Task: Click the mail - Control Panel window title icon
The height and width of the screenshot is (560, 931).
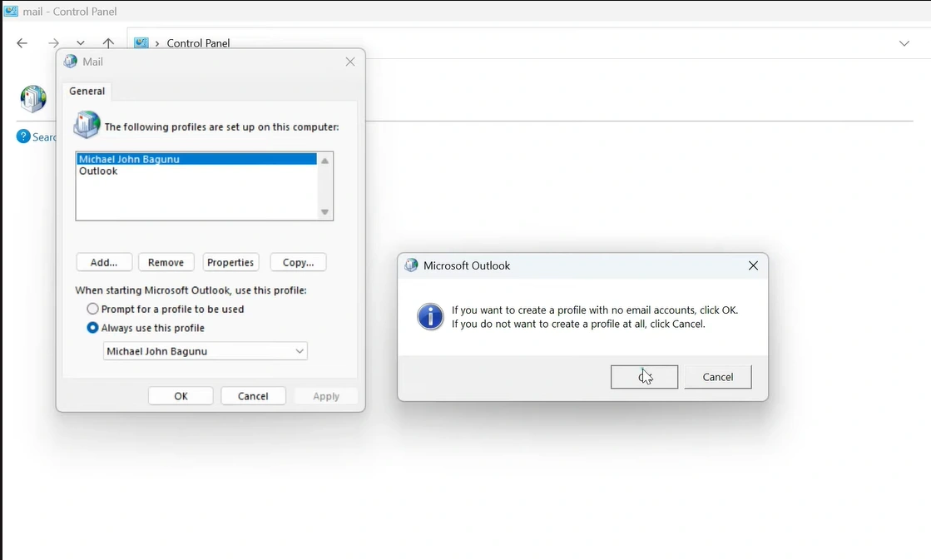Action: click(12, 11)
